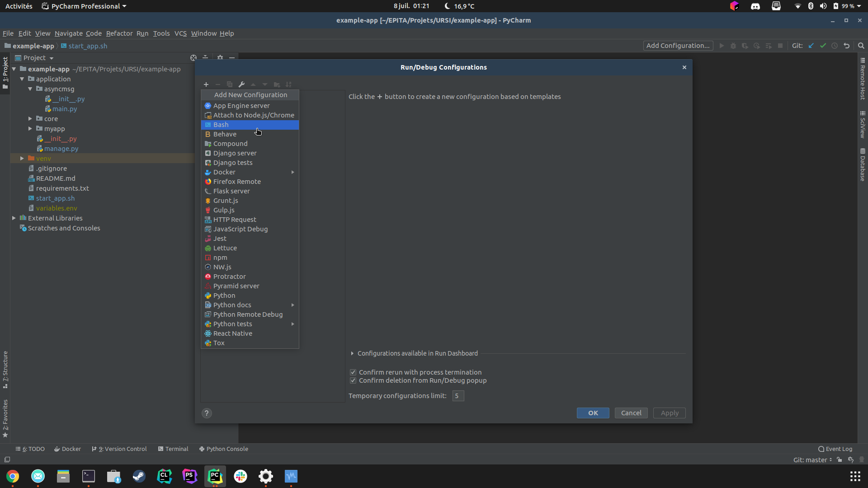
Task: Click Add Configuration... button in toolbar
Action: click(x=678, y=46)
